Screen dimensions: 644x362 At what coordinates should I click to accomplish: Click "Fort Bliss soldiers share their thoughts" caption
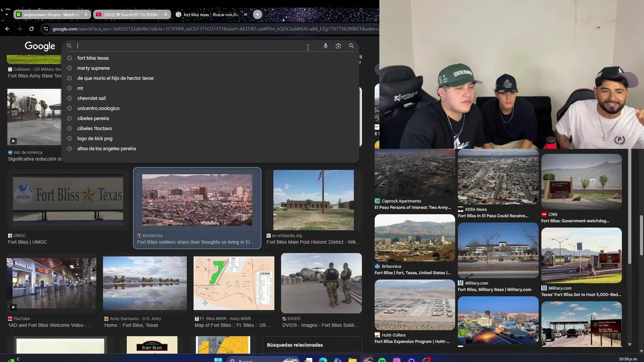point(197,242)
